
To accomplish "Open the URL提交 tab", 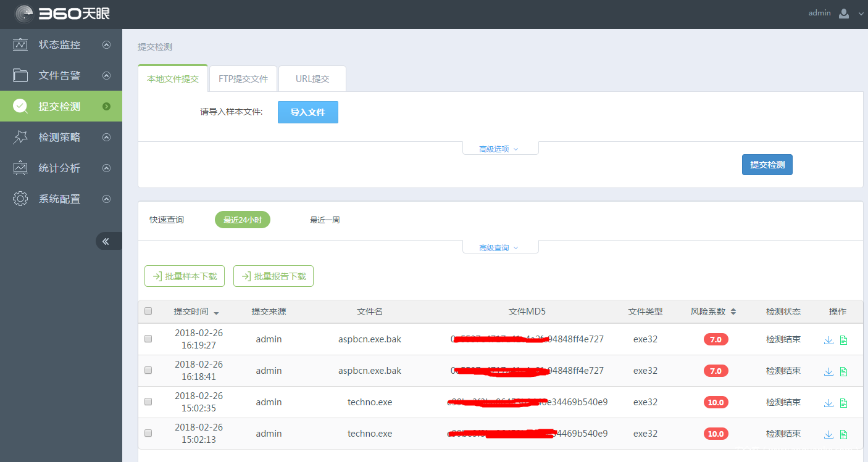I will [x=312, y=79].
